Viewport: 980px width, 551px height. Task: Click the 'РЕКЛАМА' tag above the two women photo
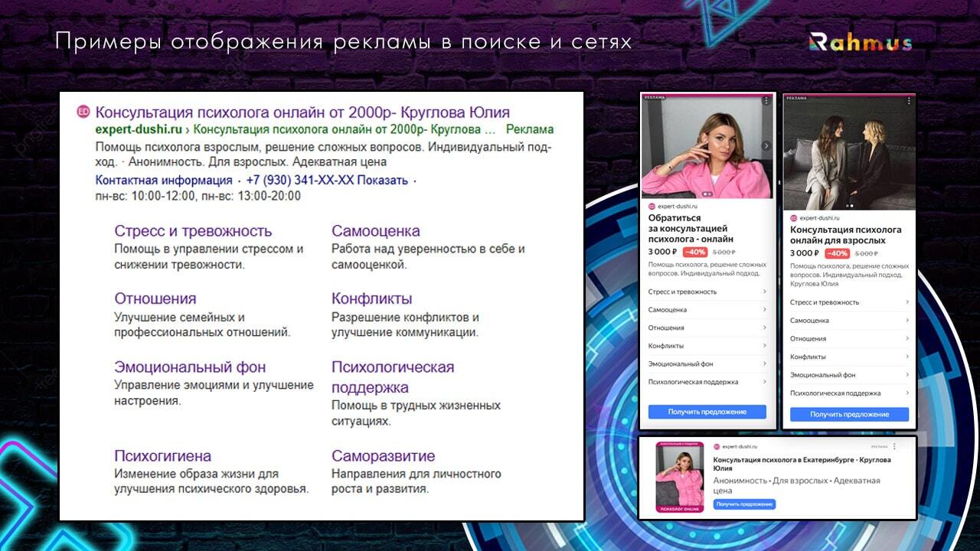pos(796,97)
